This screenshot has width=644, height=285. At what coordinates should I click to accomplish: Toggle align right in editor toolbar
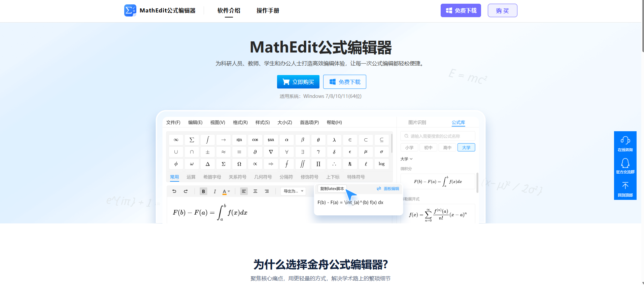(267, 191)
